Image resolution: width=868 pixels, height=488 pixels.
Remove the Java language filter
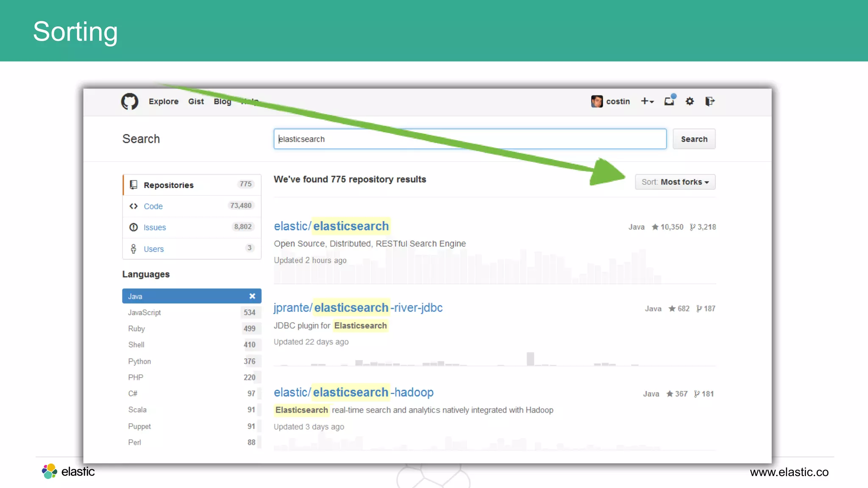(252, 296)
